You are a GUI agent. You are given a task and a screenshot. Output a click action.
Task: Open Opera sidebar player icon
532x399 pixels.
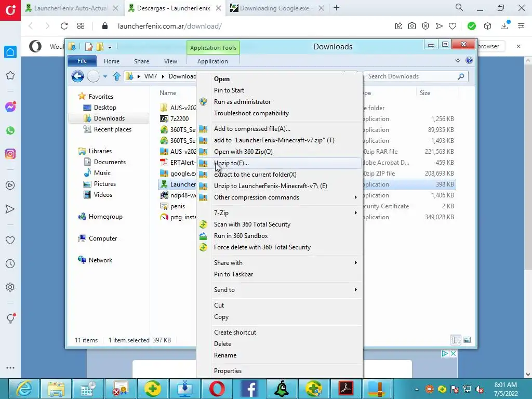[10, 185]
